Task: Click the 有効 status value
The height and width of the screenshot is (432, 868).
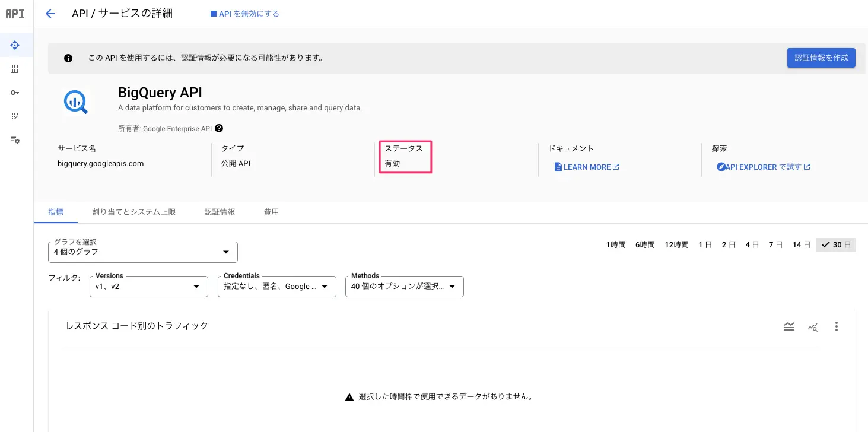Action: (x=392, y=163)
